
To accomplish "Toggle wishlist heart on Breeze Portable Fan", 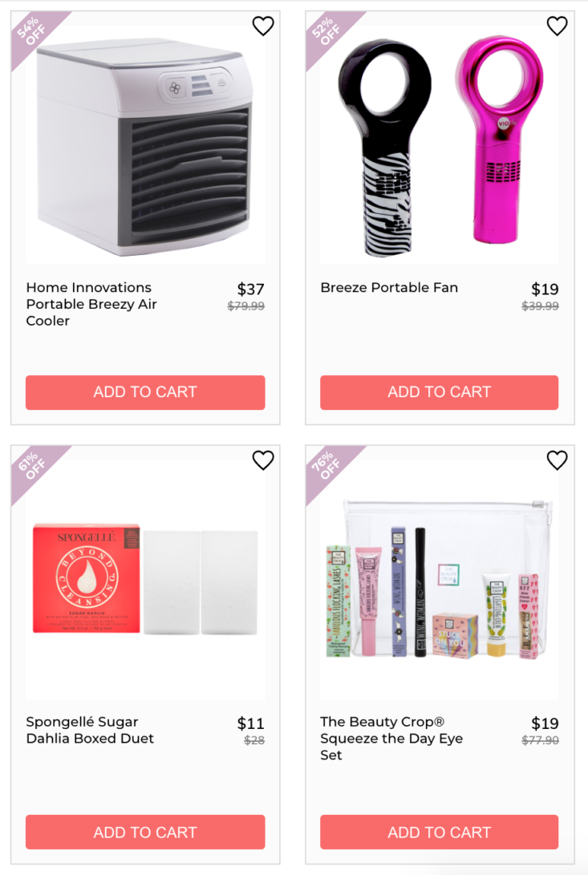I will click(557, 26).
